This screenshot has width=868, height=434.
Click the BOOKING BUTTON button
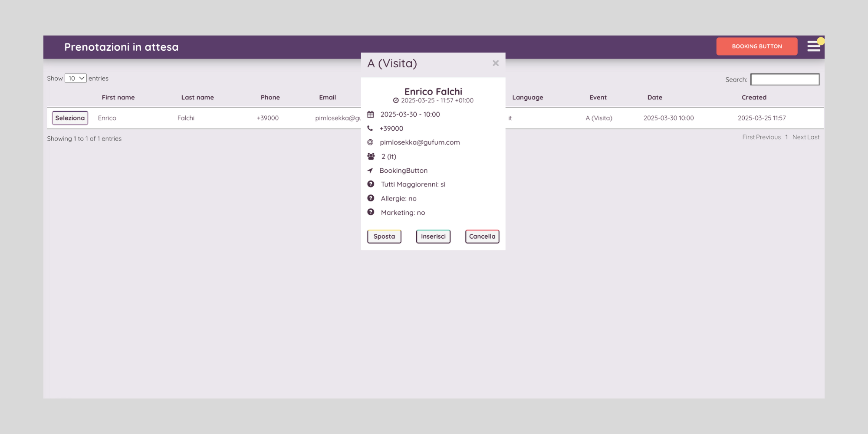click(757, 46)
